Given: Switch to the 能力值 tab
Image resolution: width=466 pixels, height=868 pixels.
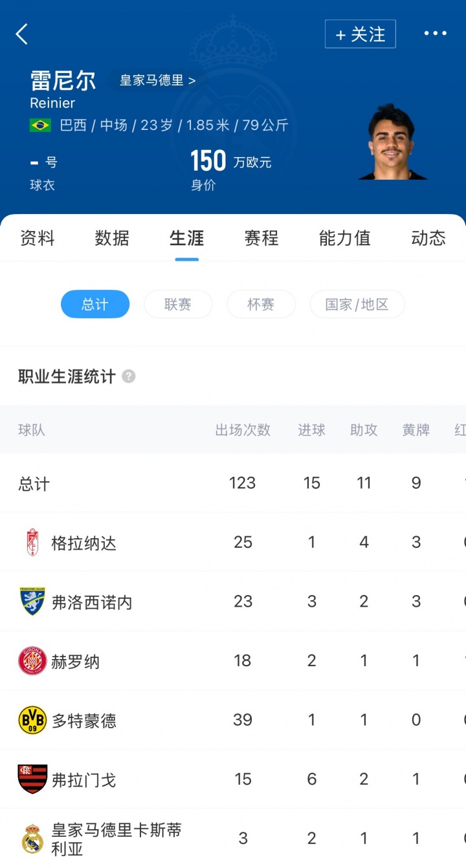Looking at the screenshot, I should (x=344, y=238).
